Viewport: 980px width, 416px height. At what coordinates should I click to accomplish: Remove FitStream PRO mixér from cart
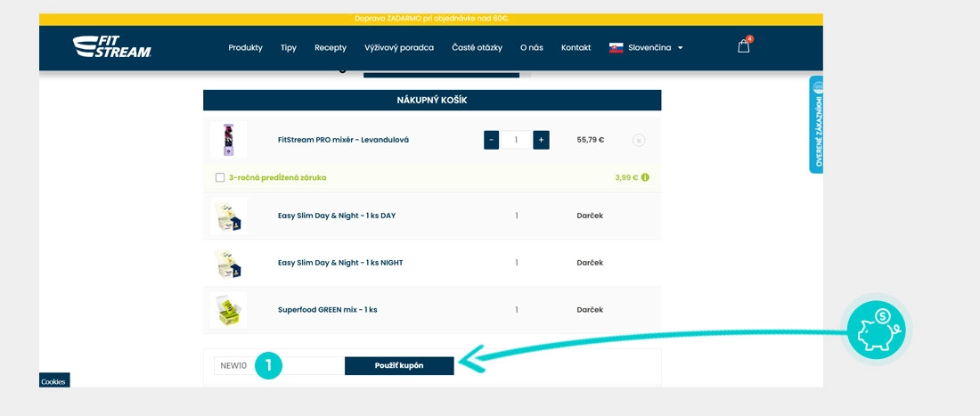[x=639, y=140]
